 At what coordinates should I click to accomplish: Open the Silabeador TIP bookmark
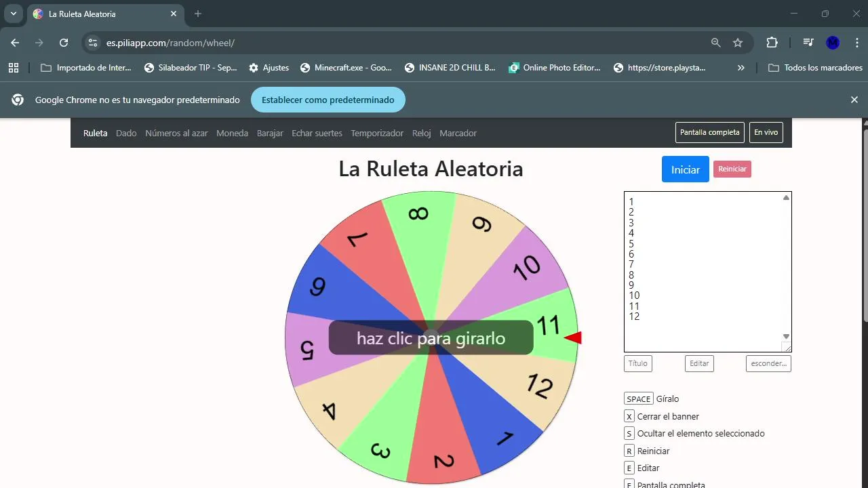click(191, 68)
